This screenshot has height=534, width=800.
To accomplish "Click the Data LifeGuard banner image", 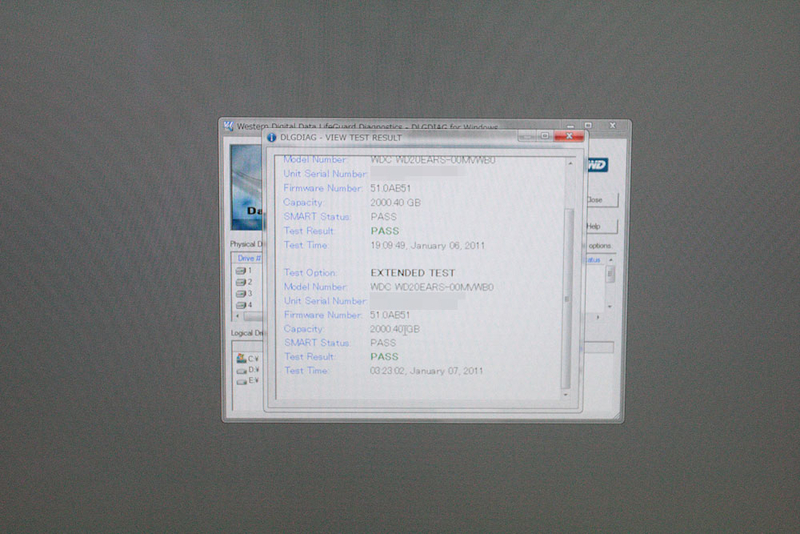I will click(246, 187).
